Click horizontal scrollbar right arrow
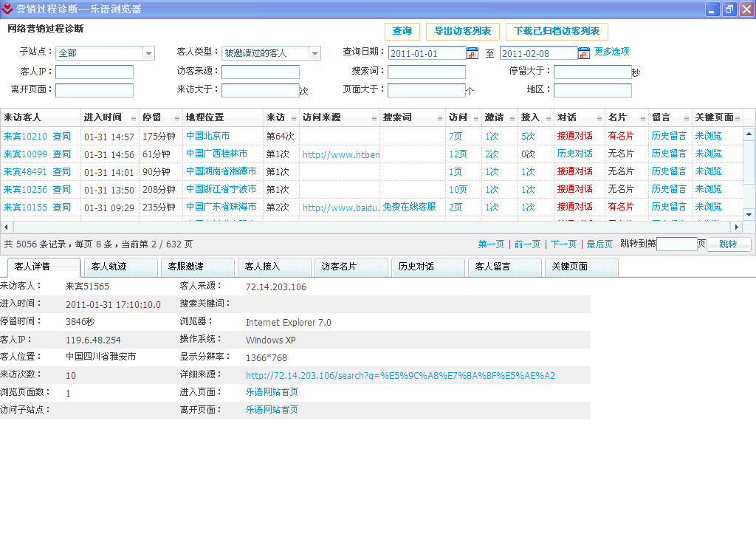This screenshot has width=756, height=545. pos(736,227)
